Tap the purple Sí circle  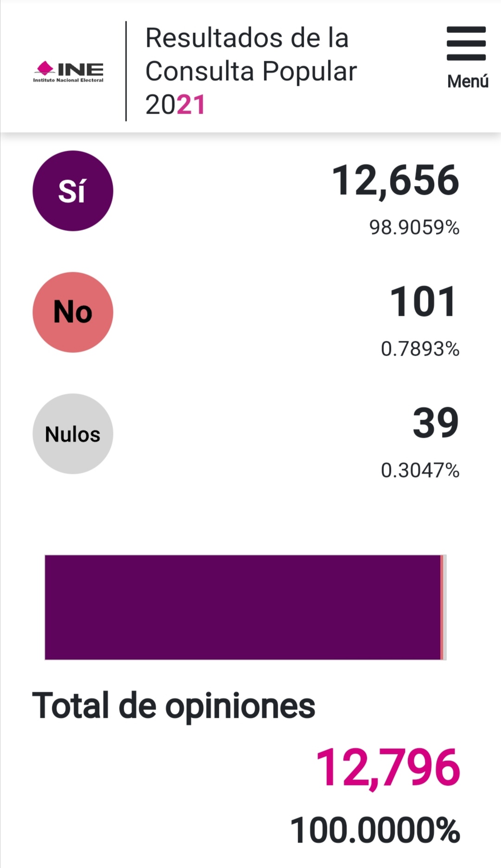click(73, 191)
